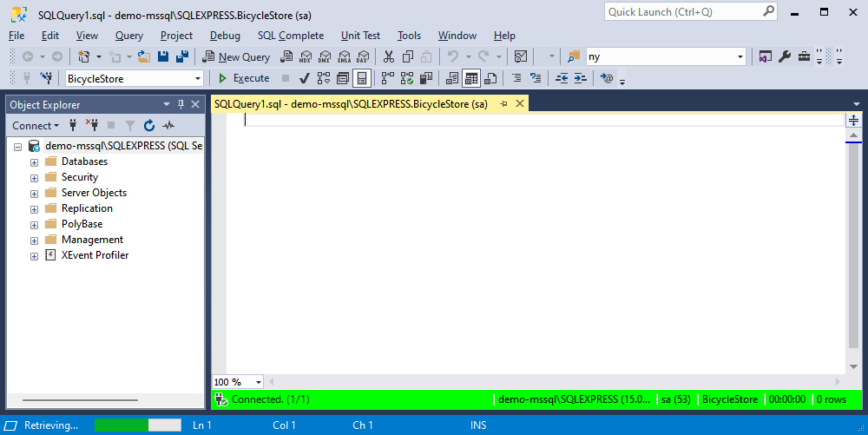Image resolution: width=868 pixels, height=435 pixels.
Task: Click the Parse checkmark icon
Action: coord(304,78)
